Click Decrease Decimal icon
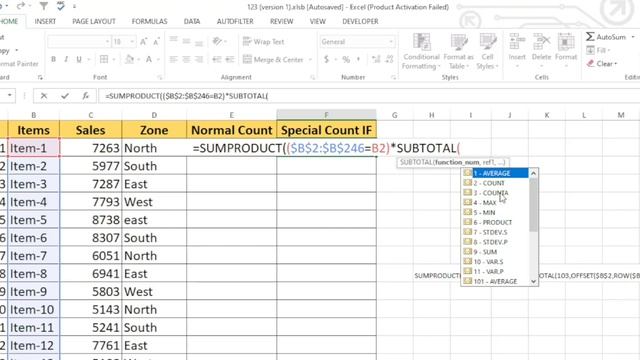 [389, 60]
